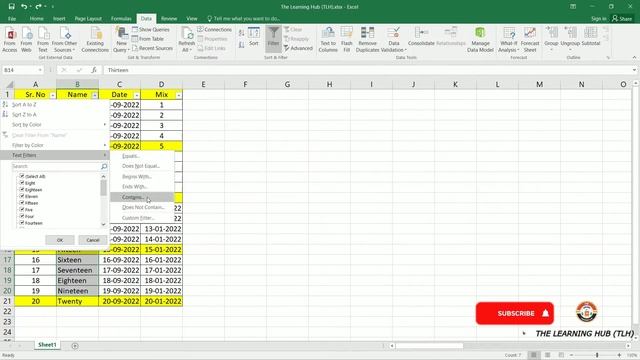This screenshot has height=360, width=640.
Task: Click Cancel in the filter dropdown
Action: (x=93, y=240)
